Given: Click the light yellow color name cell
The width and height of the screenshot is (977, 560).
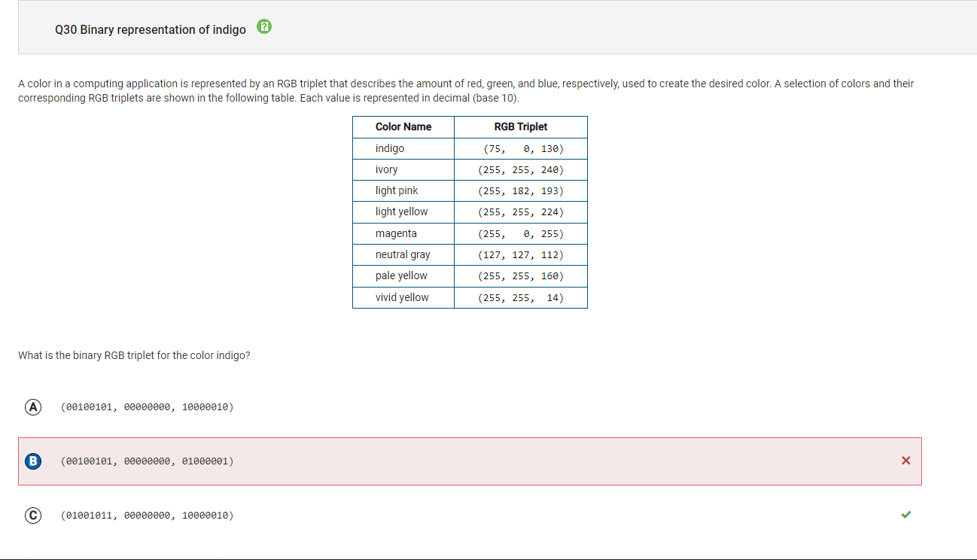Looking at the screenshot, I should (x=403, y=212).
